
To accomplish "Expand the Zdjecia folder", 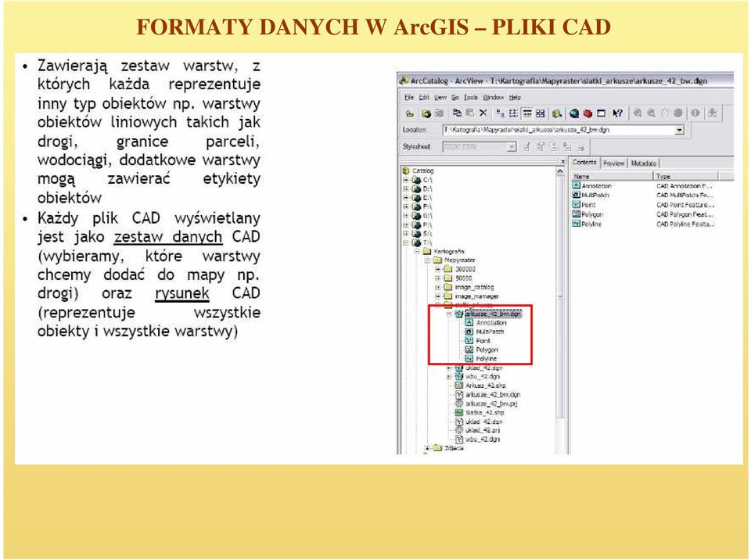I will (x=427, y=448).
